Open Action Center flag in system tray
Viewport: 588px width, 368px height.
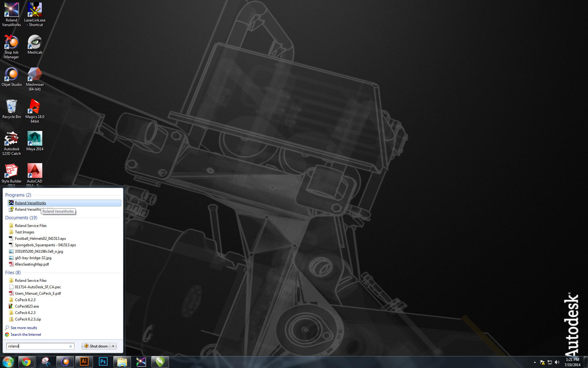coord(542,362)
